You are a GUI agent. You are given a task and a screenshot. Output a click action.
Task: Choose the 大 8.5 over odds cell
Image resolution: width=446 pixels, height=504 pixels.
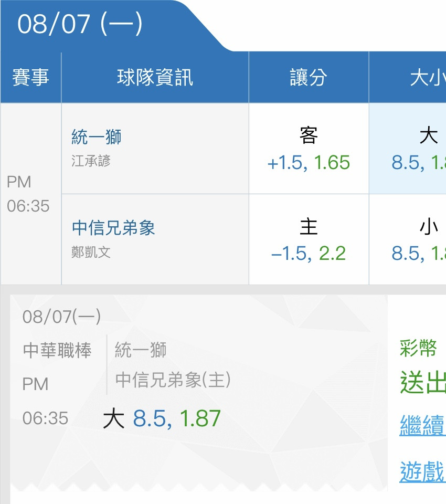click(408, 149)
